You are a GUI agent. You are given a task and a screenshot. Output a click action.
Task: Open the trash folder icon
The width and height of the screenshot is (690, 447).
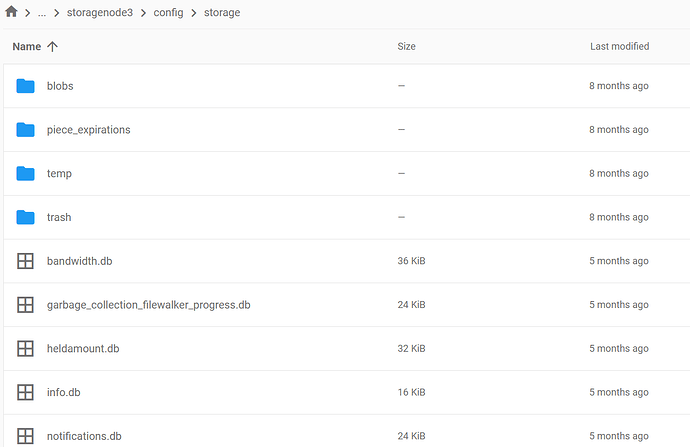click(26, 217)
